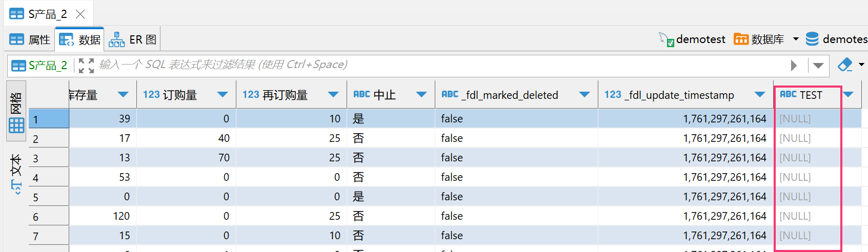Screen dimensions: 868x252
Task: Click the false cell in row 3
Action: point(517,158)
